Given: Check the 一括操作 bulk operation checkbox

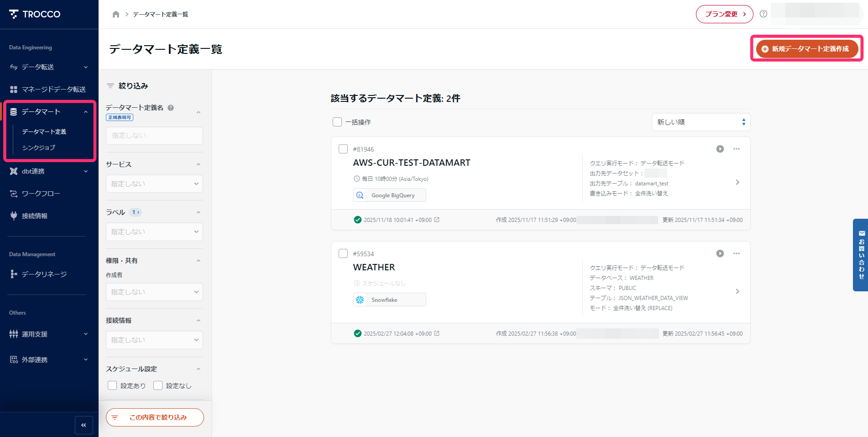Looking at the screenshot, I should pos(337,122).
